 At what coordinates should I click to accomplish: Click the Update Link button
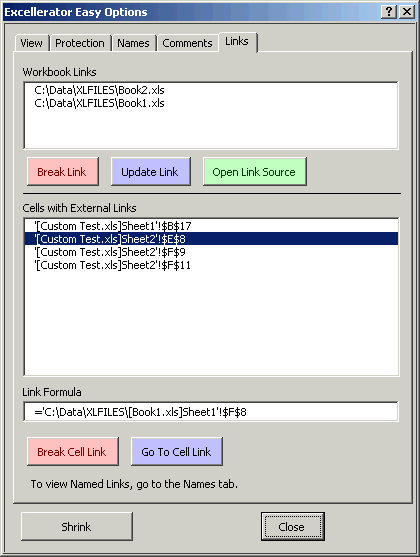point(151,172)
